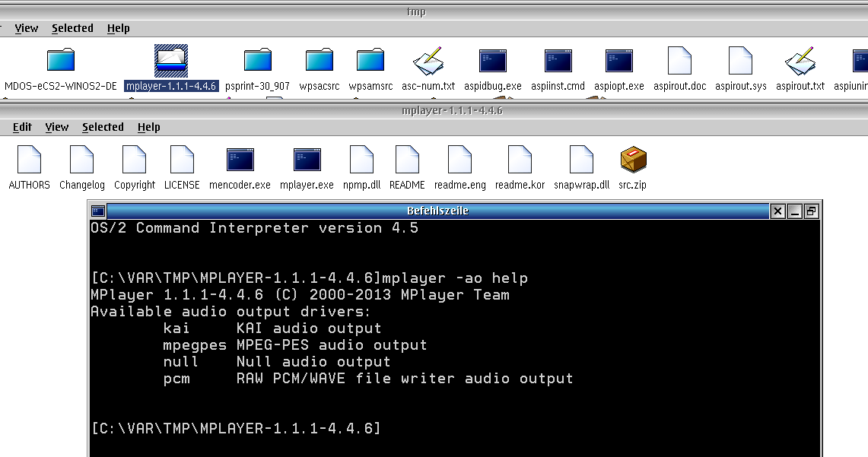
Task: Open Help menu in mplayer folder window
Action: tap(149, 127)
